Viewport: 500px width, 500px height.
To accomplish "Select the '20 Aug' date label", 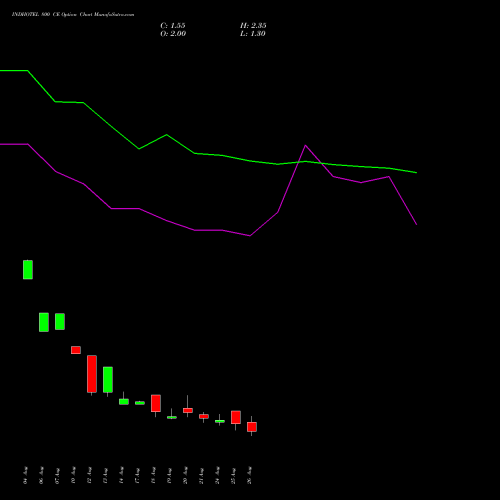I will 185,475.
